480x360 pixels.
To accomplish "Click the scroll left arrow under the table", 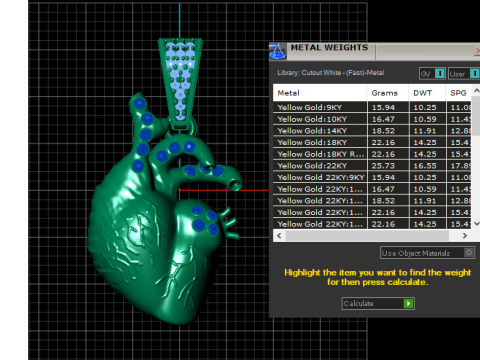I will pos(279,236).
